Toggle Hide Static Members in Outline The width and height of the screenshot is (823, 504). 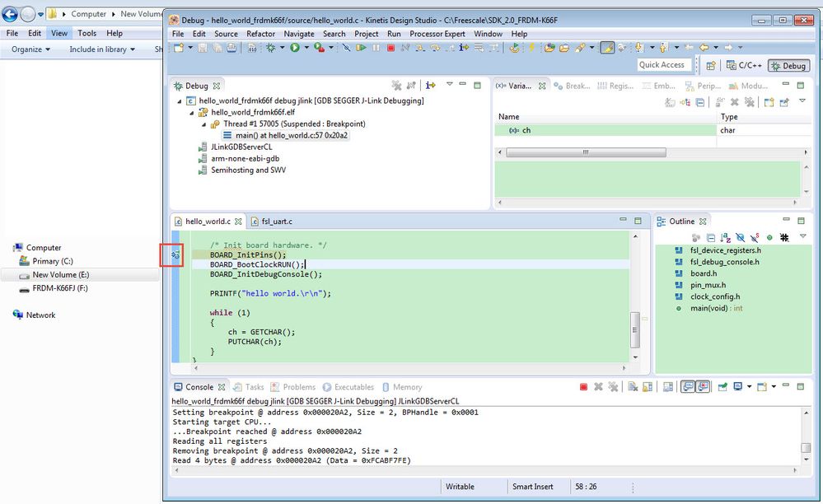(755, 237)
